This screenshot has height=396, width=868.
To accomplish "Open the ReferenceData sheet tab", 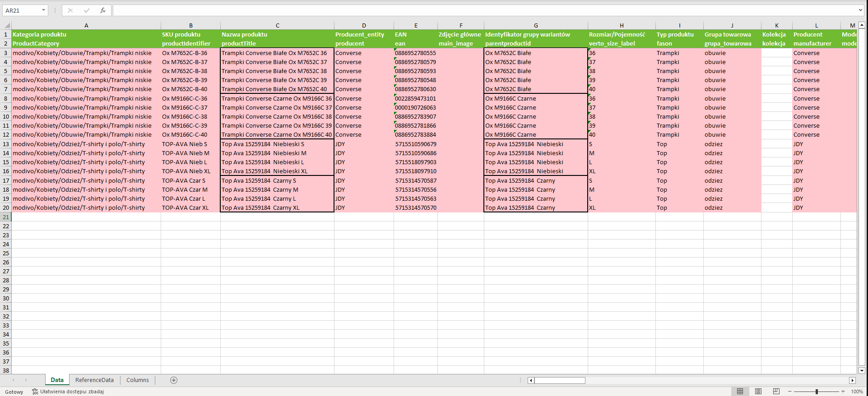I will [x=94, y=380].
